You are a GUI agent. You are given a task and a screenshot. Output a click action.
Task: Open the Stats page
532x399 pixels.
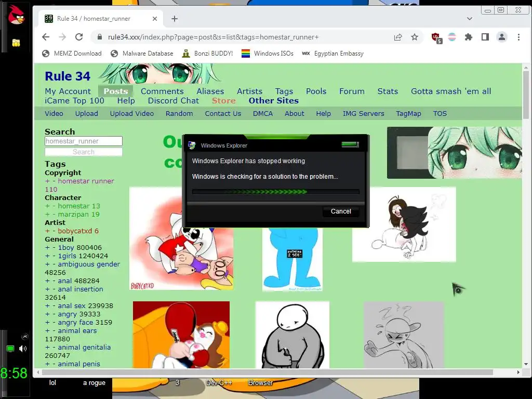pyautogui.click(x=388, y=91)
